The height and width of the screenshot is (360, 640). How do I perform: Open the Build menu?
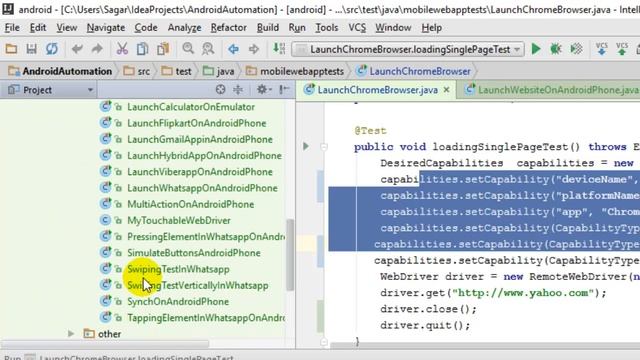pyautogui.click(x=268, y=28)
